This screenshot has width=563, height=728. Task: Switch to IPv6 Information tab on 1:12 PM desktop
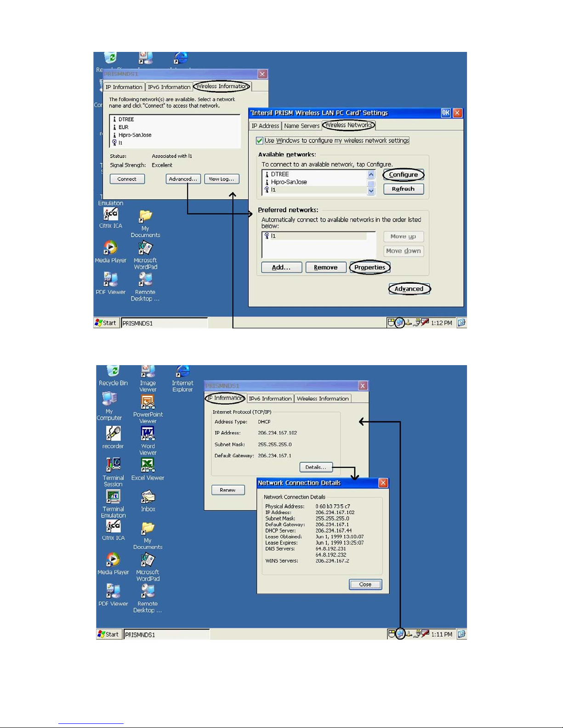[169, 87]
